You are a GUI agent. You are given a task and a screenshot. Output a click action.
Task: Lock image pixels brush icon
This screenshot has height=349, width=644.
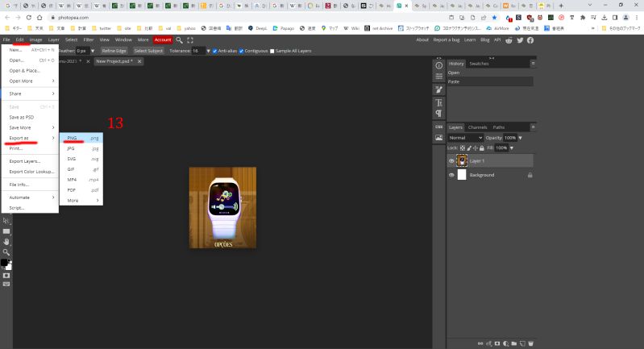tap(469, 147)
